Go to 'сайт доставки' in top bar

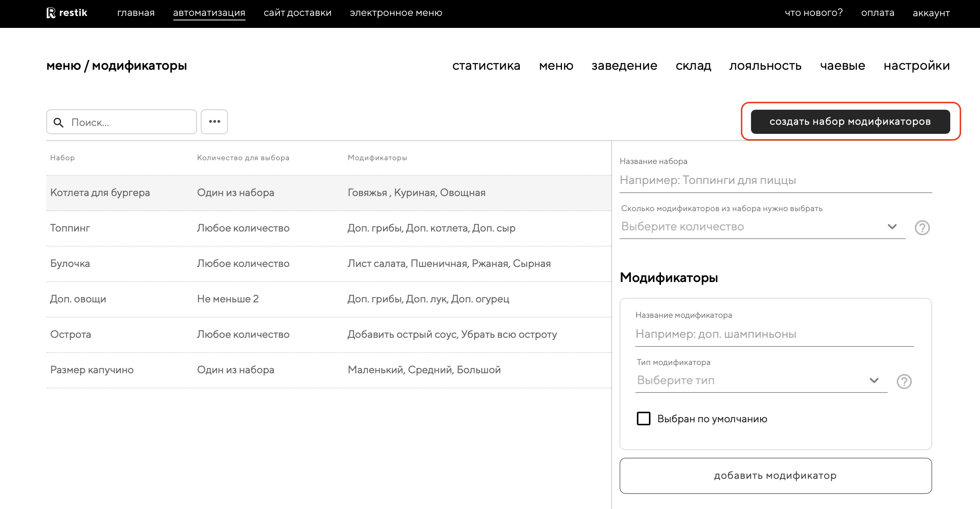(297, 13)
